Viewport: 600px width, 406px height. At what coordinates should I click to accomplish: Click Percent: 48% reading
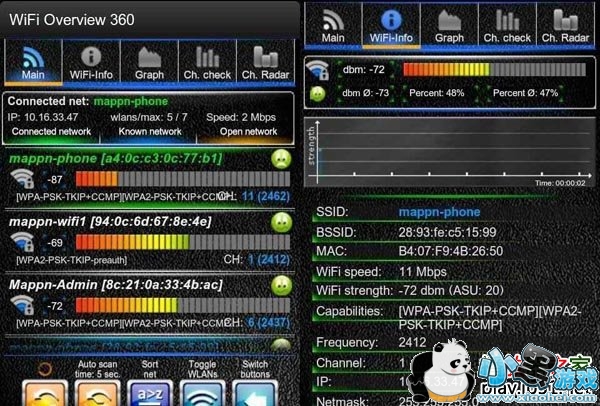coord(437,93)
